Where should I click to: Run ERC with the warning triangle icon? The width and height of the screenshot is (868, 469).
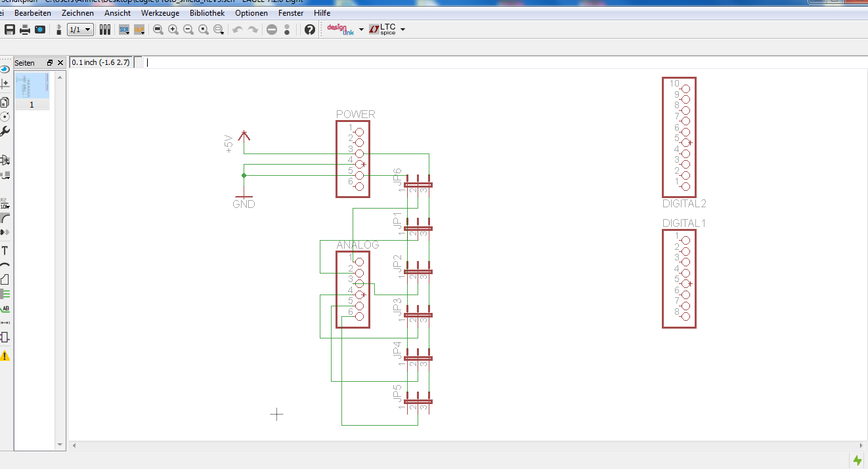pos(5,356)
